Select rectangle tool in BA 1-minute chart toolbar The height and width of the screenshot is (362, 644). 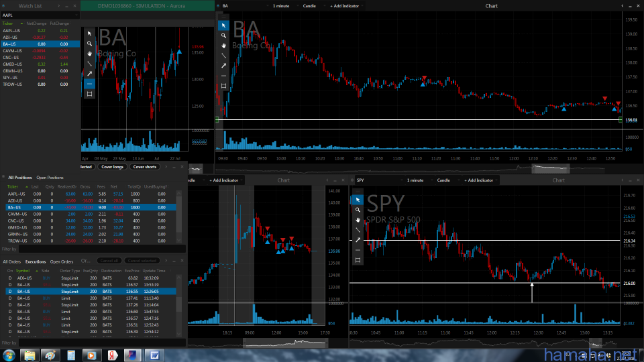coord(223,86)
